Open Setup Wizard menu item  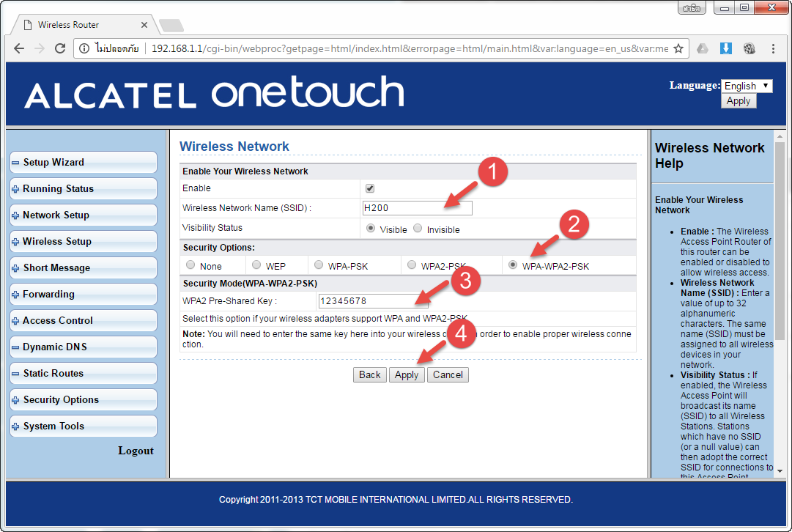(x=84, y=162)
